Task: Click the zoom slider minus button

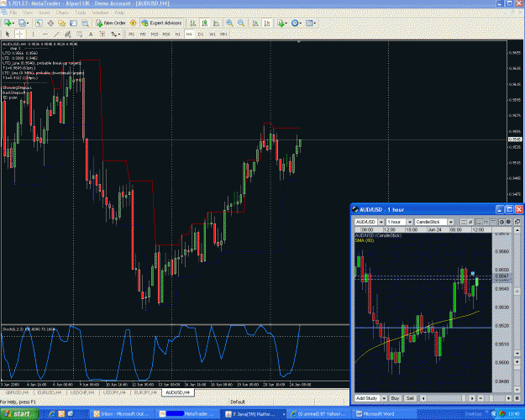Action: tap(480, 398)
